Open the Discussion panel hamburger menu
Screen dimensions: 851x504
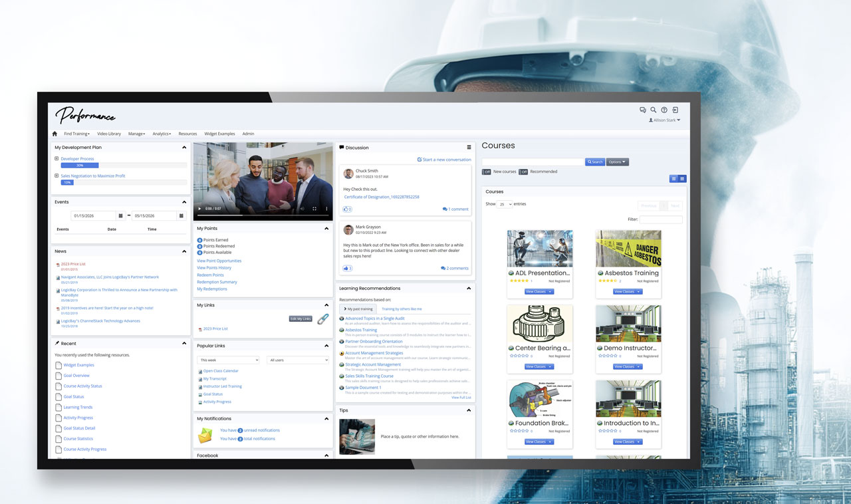coord(469,148)
